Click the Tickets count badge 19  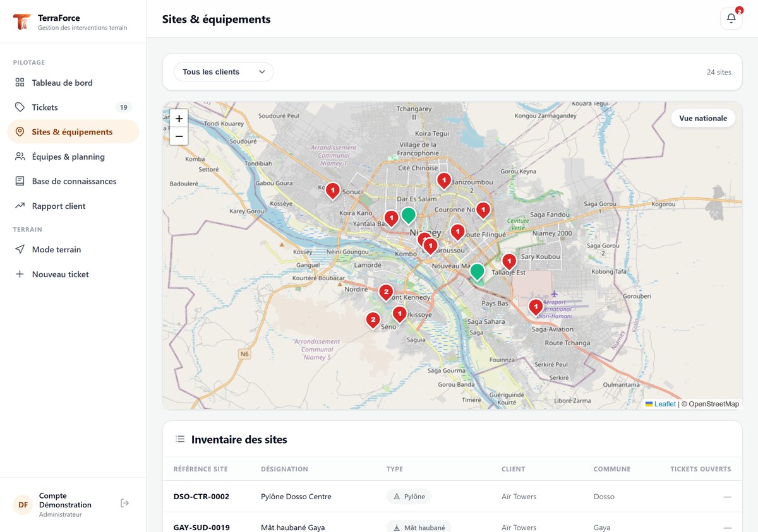coord(124,107)
